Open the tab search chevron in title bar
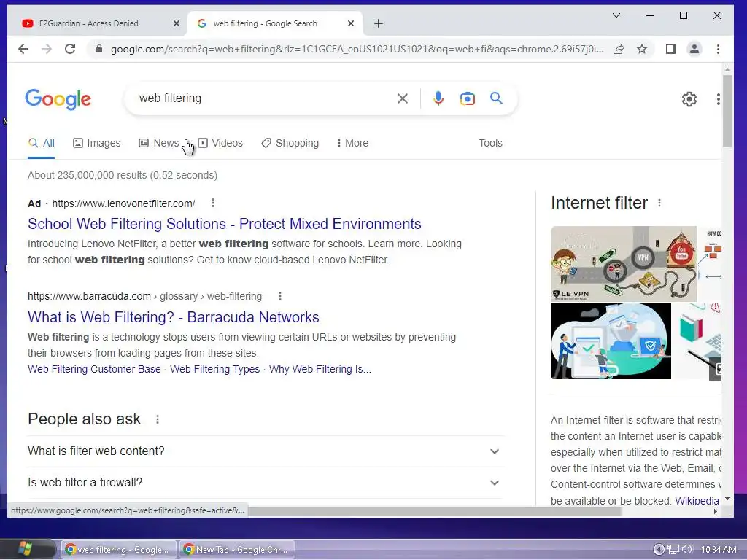 tap(616, 15)
